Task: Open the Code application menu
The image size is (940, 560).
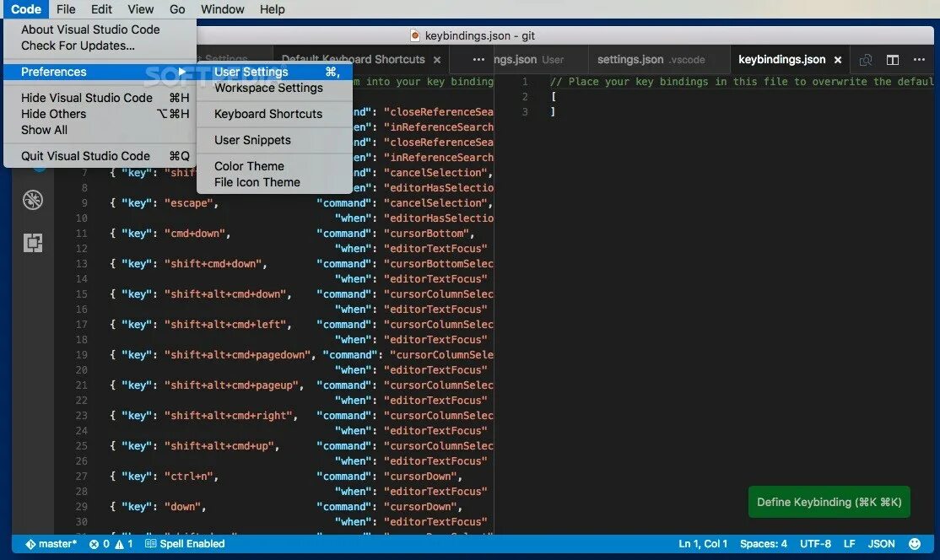Action: [x=26, y=9]
